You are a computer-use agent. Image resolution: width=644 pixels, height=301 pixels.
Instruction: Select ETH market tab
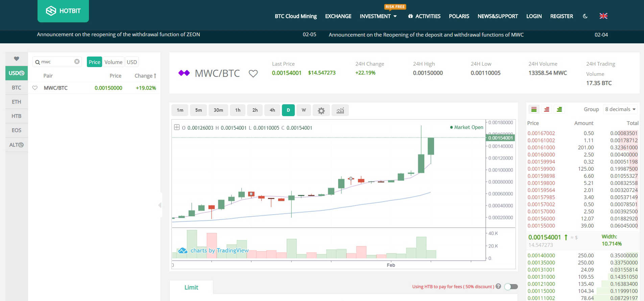click(17, 102)
